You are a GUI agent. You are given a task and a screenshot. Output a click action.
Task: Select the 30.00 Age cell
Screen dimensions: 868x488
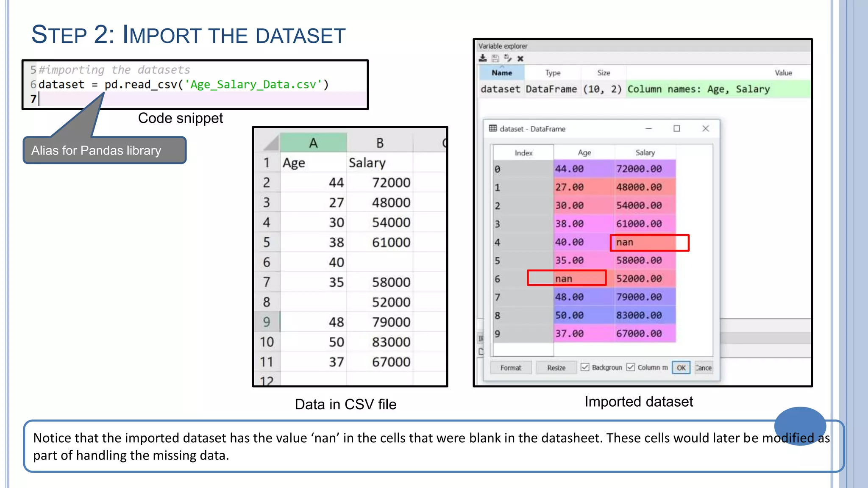coord(584,205)
